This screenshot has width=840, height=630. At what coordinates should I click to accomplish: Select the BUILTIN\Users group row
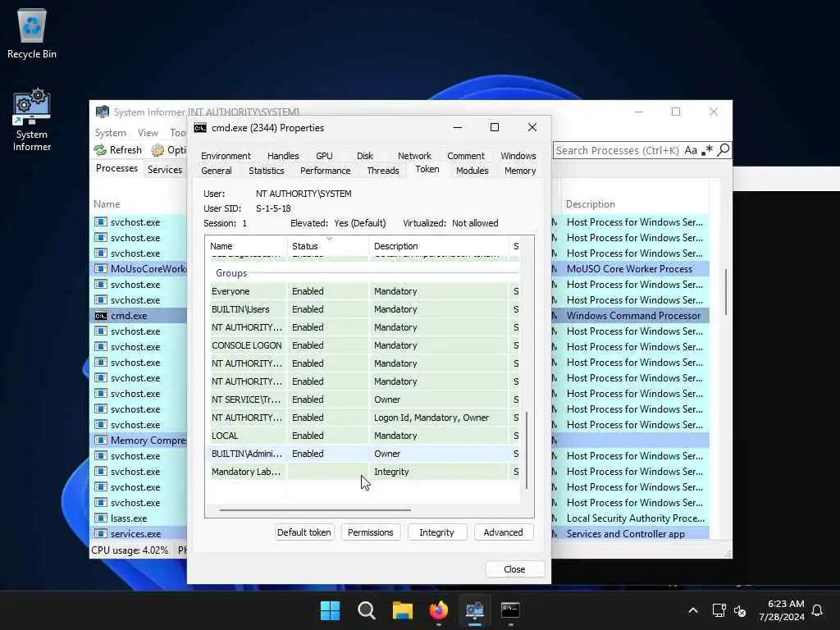coord(364,309)
